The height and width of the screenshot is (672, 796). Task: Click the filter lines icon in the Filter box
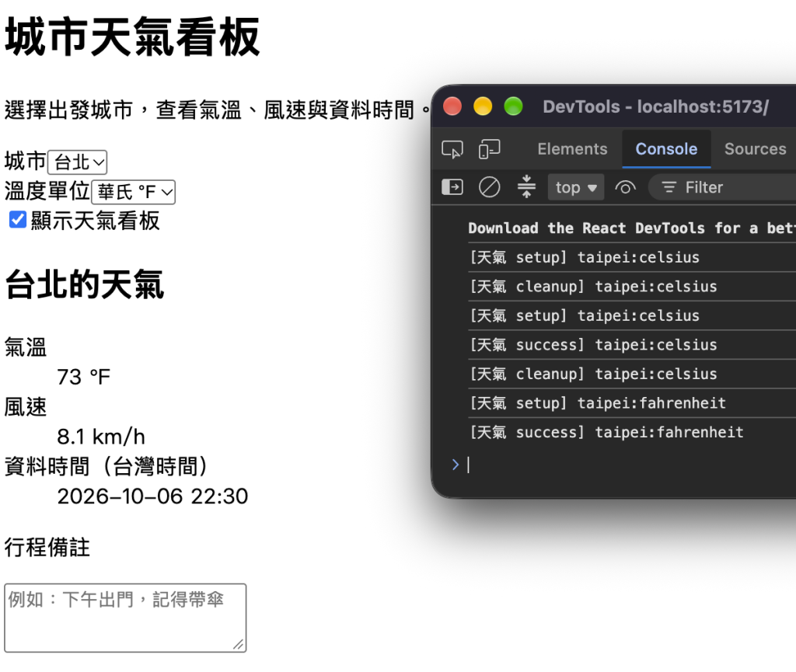pyautogui.click(x=669, y=187)
